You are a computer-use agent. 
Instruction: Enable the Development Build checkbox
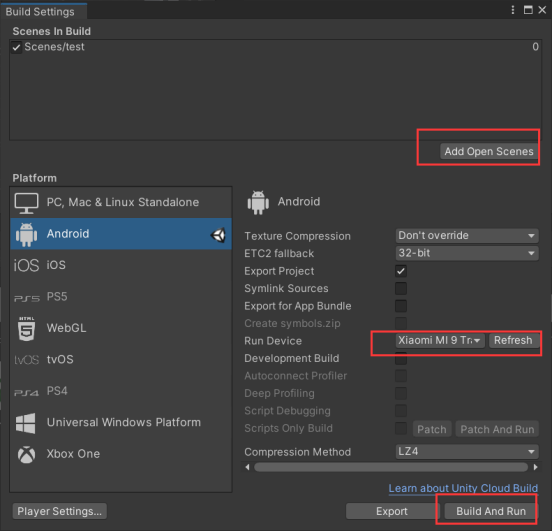click(x=401, y=359)
